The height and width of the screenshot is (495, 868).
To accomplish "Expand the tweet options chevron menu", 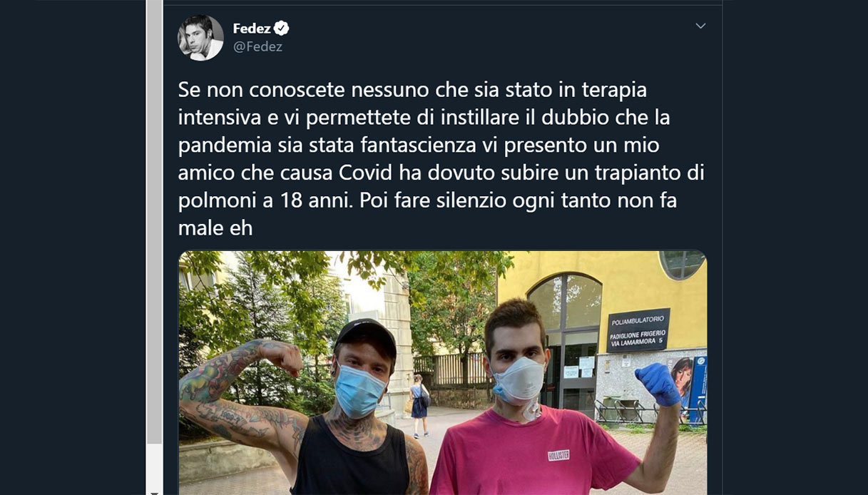I will click(700, 26).
